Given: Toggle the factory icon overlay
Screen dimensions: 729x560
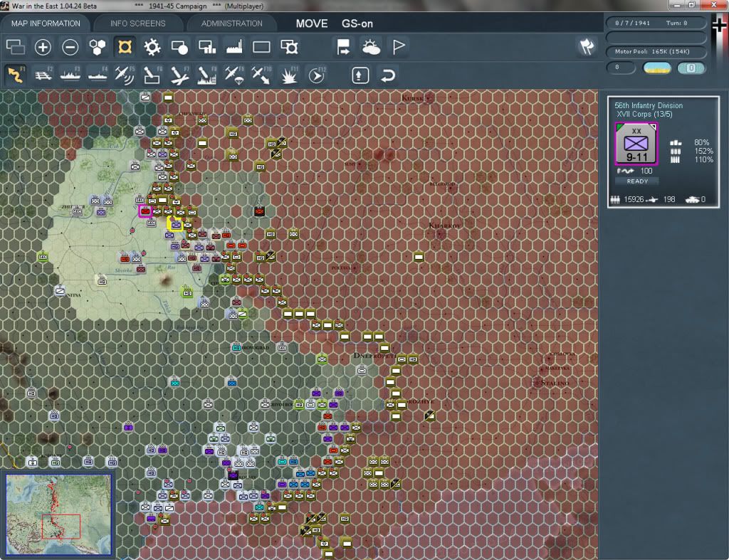Looking at the screenshot, I should (234, 47).
